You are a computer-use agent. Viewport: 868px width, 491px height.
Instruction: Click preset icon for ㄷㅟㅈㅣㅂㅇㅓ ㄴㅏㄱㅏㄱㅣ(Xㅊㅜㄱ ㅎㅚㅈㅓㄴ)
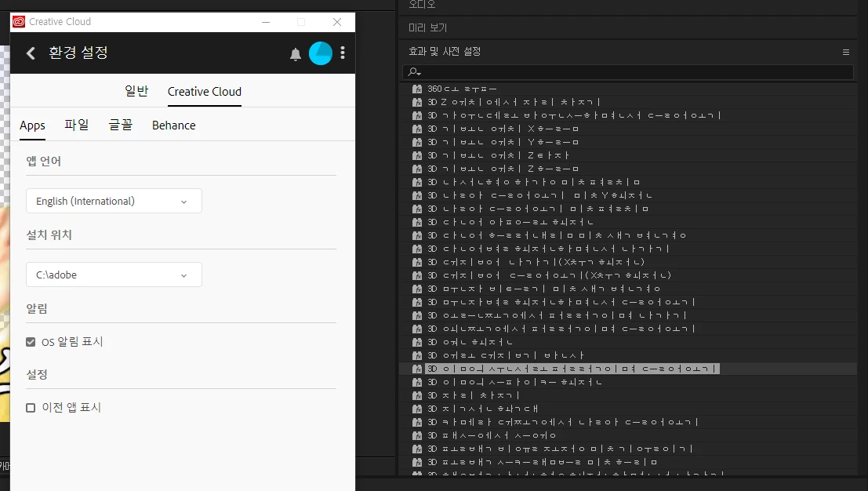[417, 262]
